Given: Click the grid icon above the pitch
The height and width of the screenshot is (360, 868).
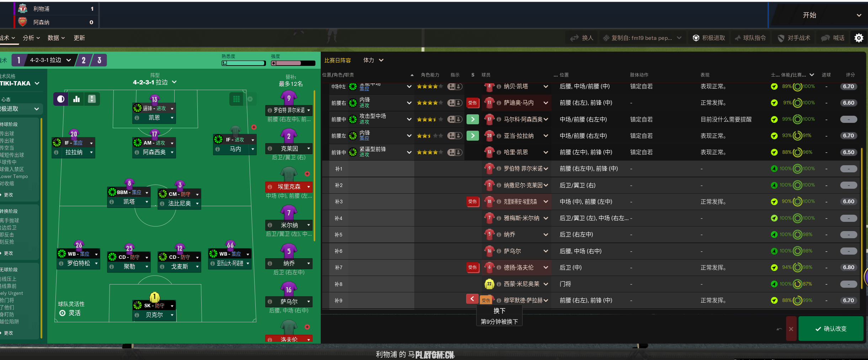Looking at the screenshot, I should [236, 99].
